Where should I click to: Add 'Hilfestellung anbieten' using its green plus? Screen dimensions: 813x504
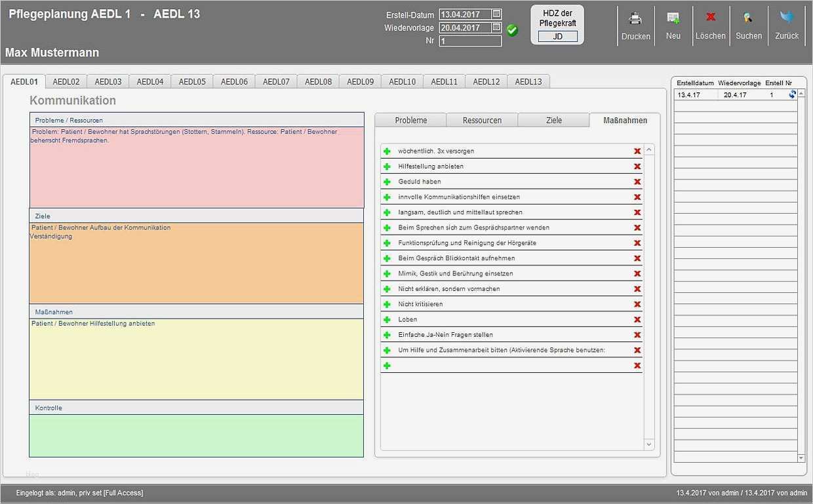coord(387,166)
